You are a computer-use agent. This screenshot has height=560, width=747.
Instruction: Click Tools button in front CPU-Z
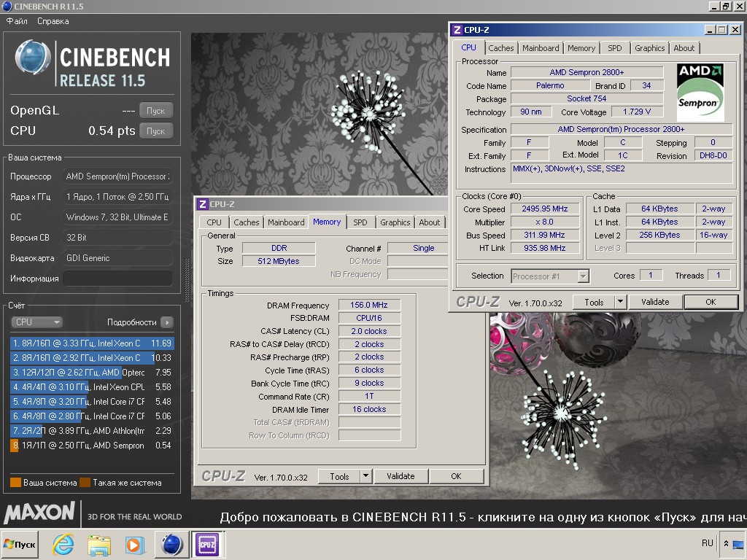594,303
